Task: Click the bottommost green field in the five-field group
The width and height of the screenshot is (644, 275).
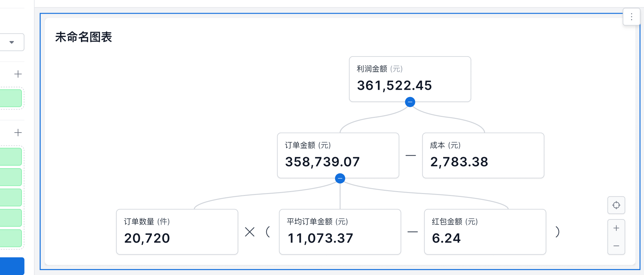Action: click(10, 238)
